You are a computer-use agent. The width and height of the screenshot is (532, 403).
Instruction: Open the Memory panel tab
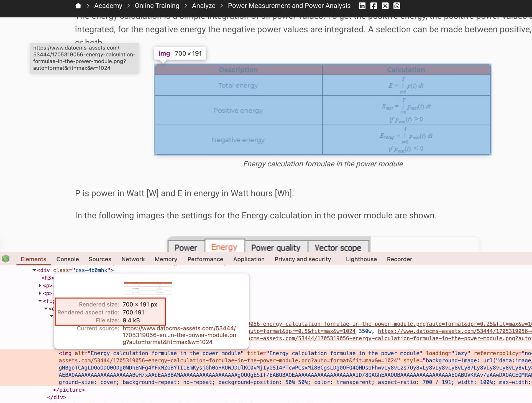click(166, 259)
